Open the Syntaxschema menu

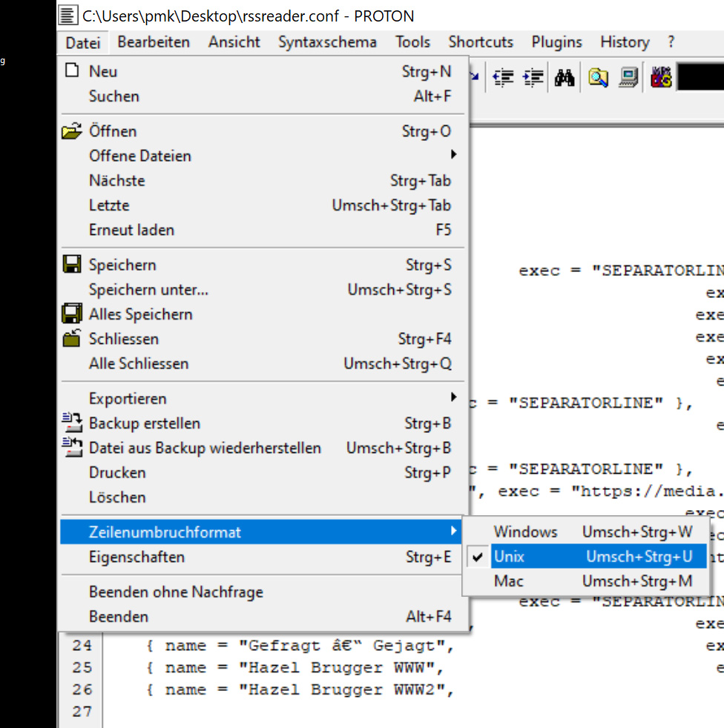click(327, 42)
